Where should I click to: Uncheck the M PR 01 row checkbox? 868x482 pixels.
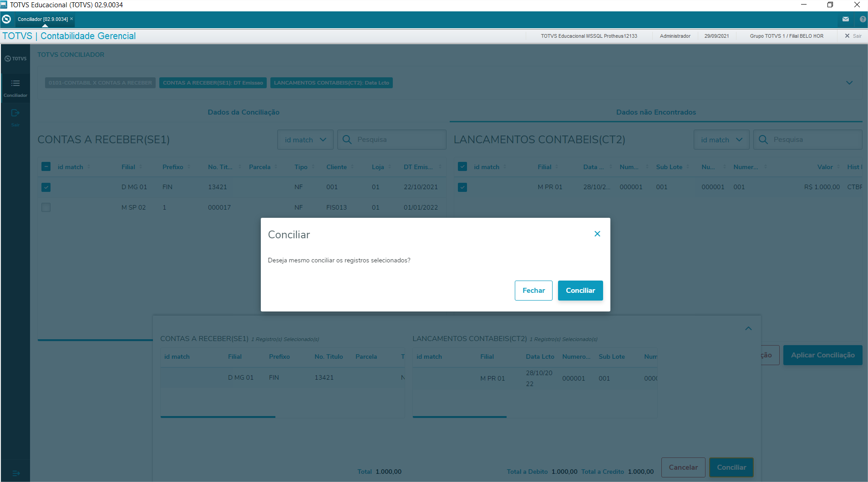tap(462, 187)
